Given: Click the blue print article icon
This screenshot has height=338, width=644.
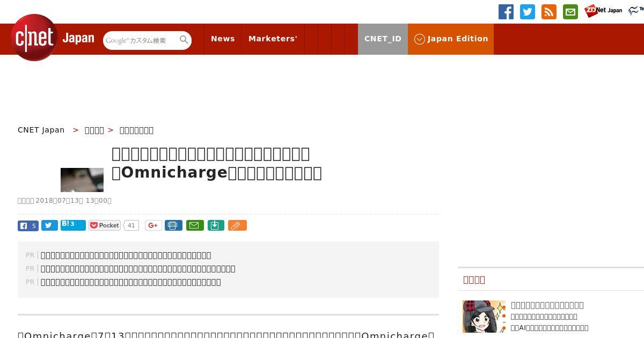Looking at the screenshot, I should pos(173,225).
